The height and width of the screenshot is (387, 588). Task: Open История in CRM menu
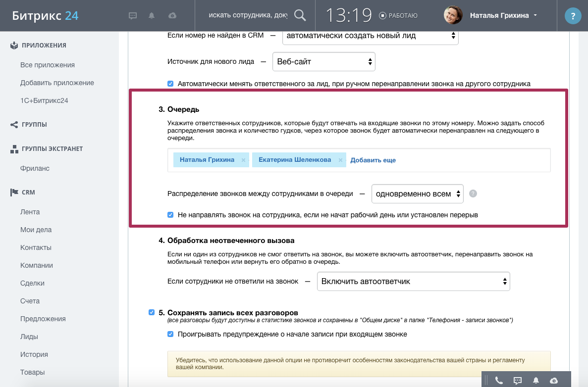click(34, 354)
